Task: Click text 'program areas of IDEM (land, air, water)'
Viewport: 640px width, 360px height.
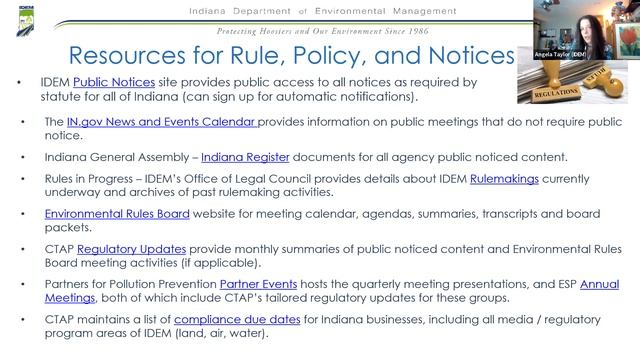Action: (155, 333)
